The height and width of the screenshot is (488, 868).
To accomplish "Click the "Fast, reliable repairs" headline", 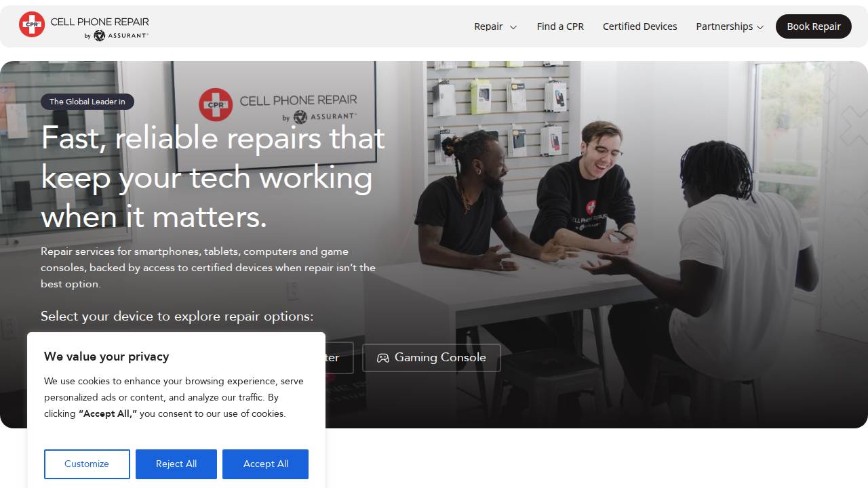I will pos(213,178).
